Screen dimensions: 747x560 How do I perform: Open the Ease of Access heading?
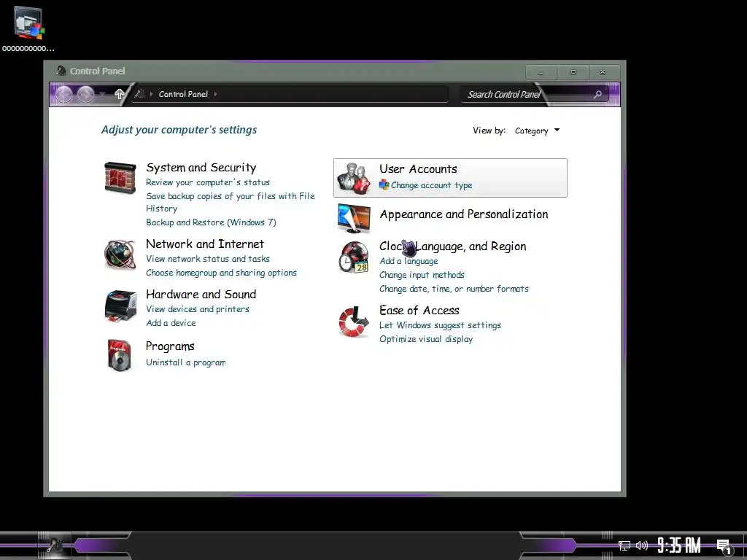tap(419, 311)
